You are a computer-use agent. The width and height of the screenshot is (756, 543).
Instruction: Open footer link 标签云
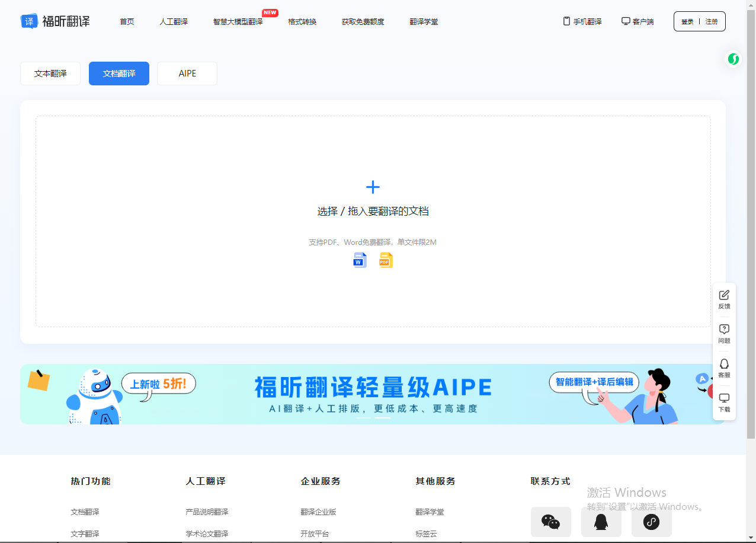click(426, 534)
